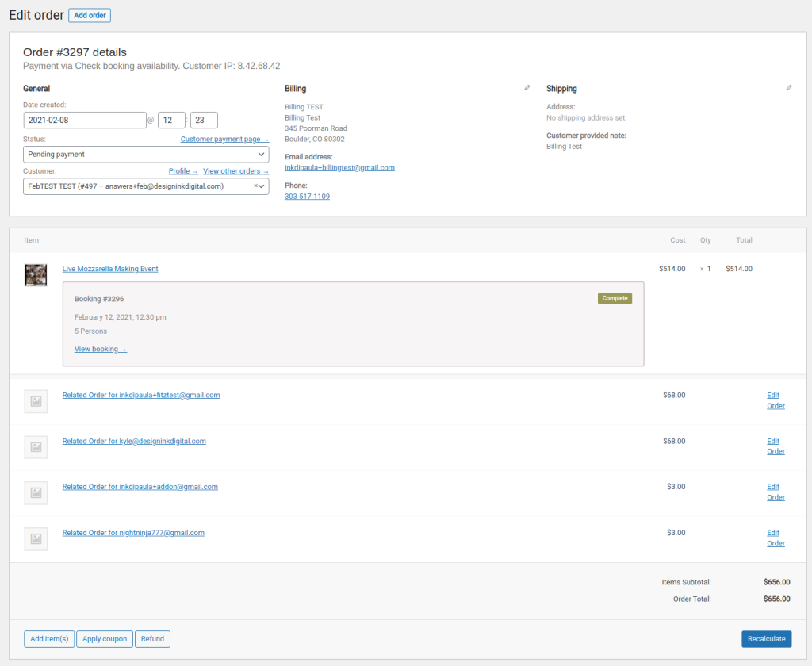Viewport: 812px width, 666px height.
Task: Click the Add order button
Action: pos(89,15)
